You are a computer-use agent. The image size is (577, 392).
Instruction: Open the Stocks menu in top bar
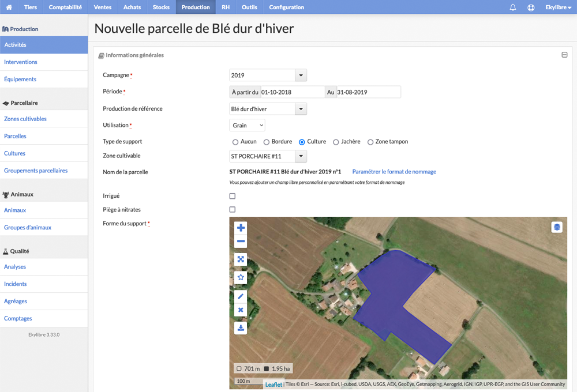pyautogui.click(x=161, y=7)
